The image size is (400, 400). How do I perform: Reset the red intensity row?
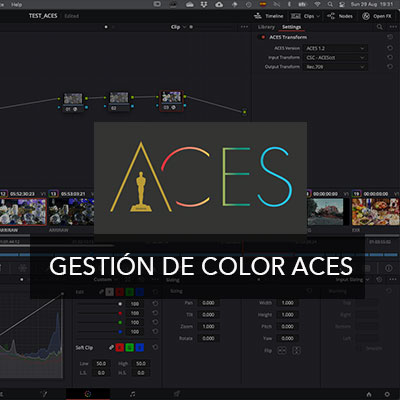(x=155, y=313)
